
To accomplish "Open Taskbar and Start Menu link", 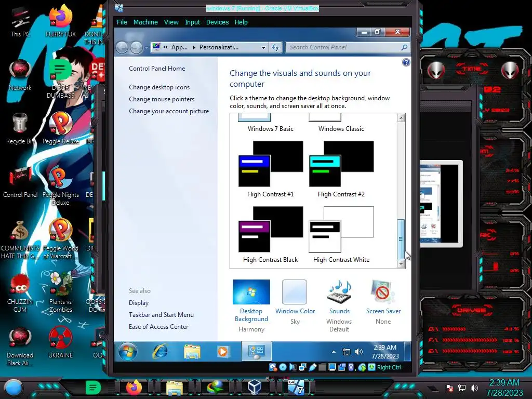I will click(x=161, y=314).
